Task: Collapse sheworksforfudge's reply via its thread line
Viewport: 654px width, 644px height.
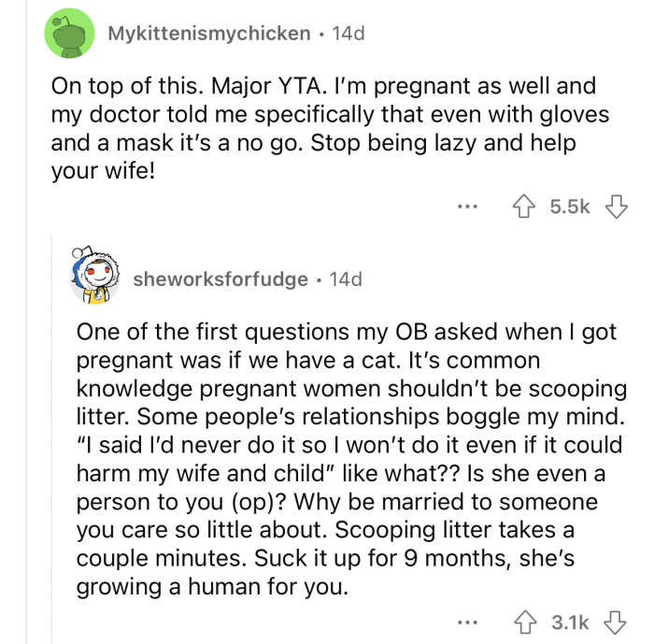Action: click(51, 438)
